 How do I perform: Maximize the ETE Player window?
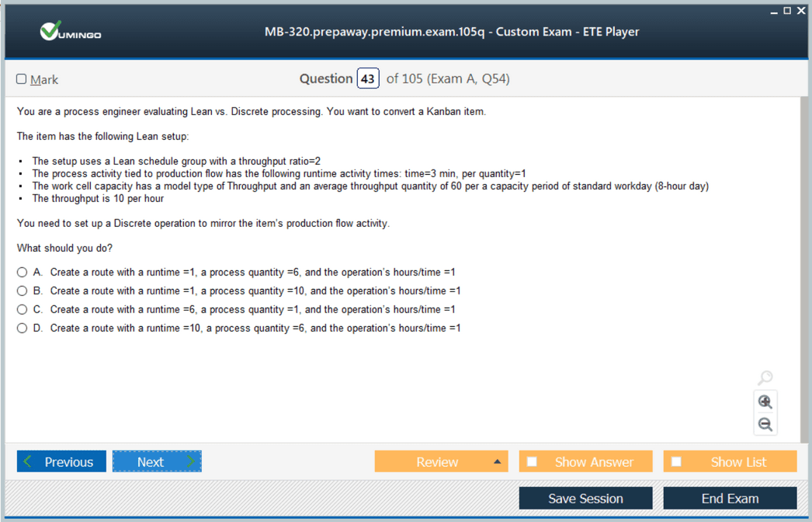coord(787,10)
